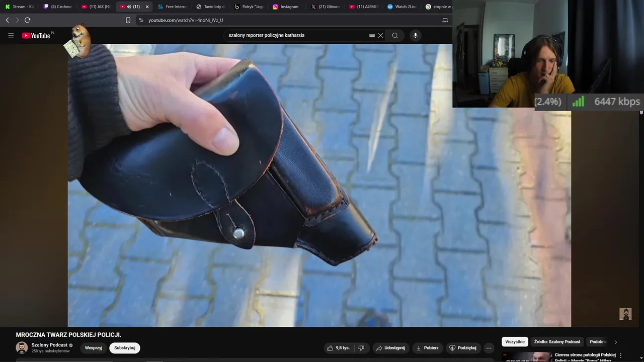Share video with Udostępnij button
The height and width of the screenshot is (362, 644).
tap(390, 348)
